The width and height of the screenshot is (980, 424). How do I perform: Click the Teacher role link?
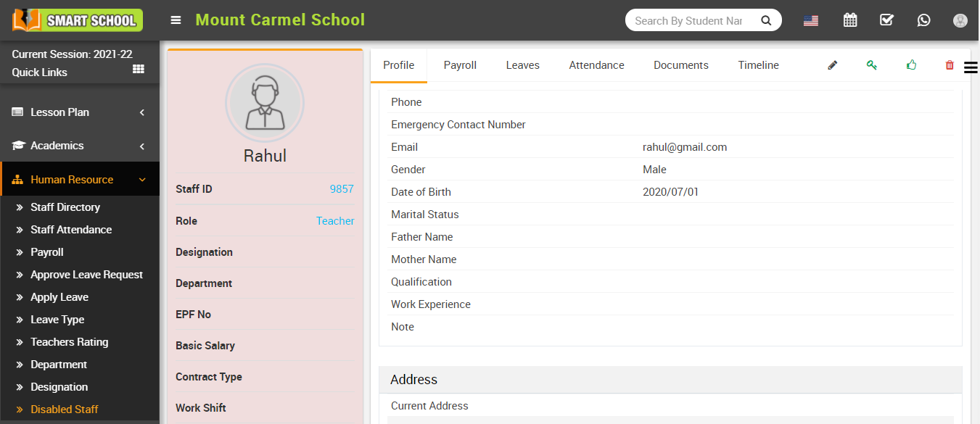point(334,220)
